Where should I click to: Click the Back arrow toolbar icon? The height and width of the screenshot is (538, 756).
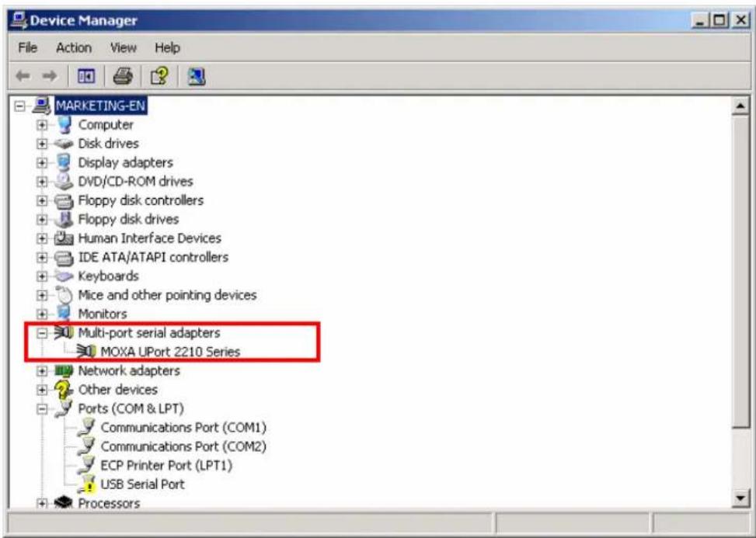[23, 76]
